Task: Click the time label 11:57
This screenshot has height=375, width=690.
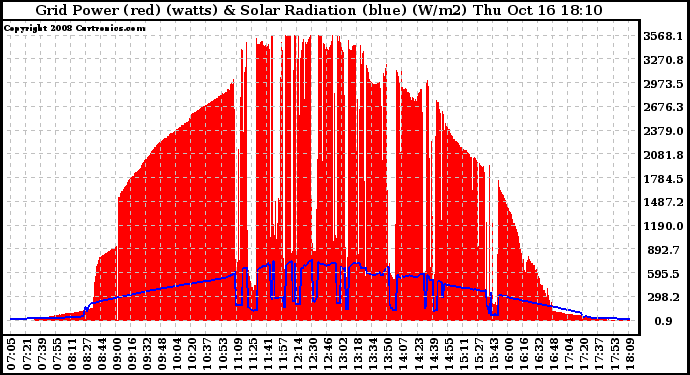Action: 283,354
